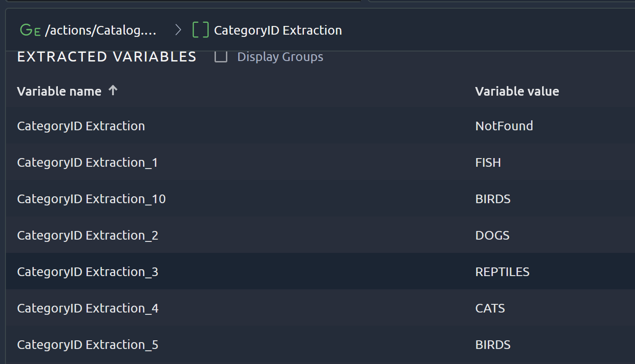The width and height of the screenshot is (635, 364).
Task: Select the highlighted CategoryID Extraction_3 name
Action: 87,272
